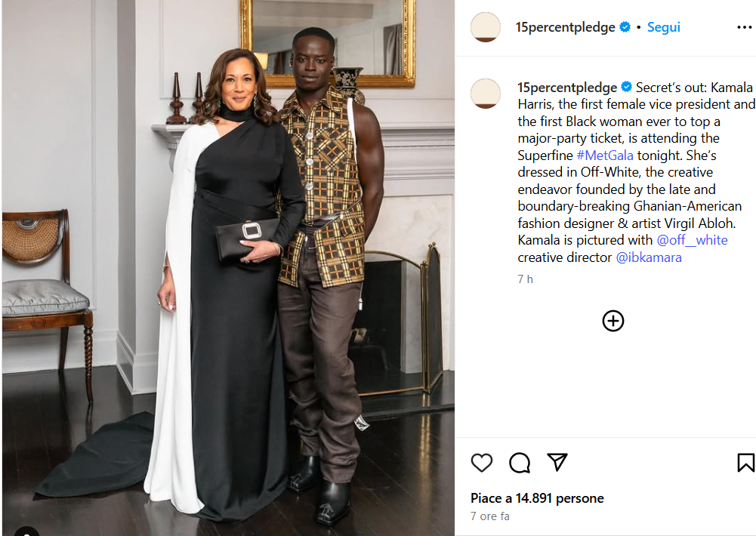The height and width of the screenshot is (536, 756).
Task: Click the verified badge next to header username
Action: 625,27
